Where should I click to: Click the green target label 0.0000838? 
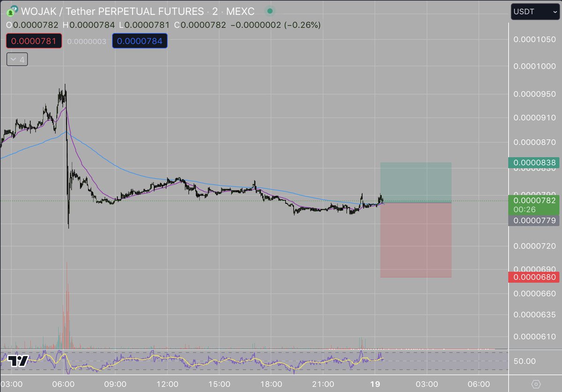(x=534, y=163)
